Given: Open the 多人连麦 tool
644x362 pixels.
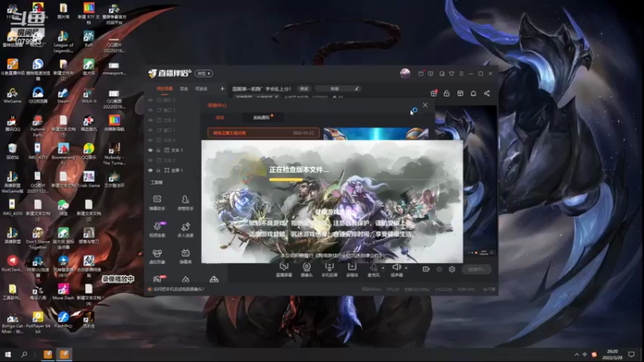Looking at the screenshot, I should (185, 229).
